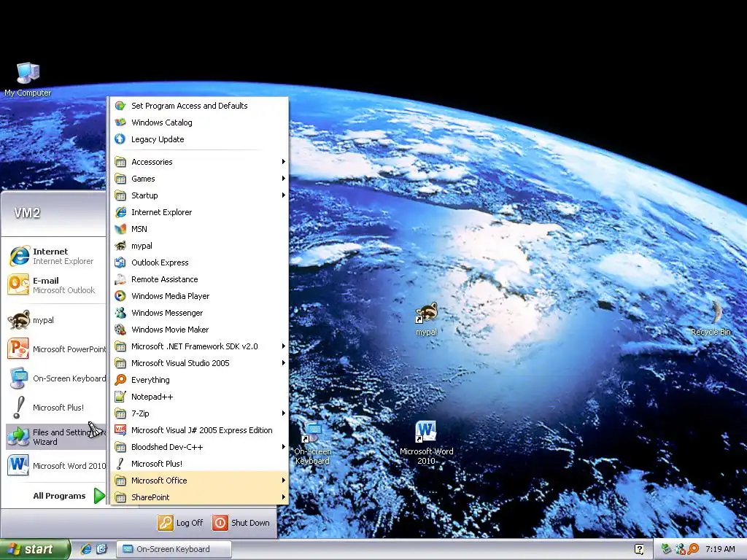Viewport: 747px width, 560px height.
Task: Select Microsoft Plus! in programs menu
Action: coord(199,464)
